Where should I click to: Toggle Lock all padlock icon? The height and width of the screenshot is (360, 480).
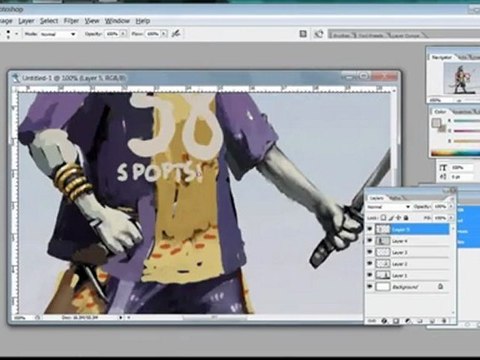pyautogui.click(x=406, y=218)
